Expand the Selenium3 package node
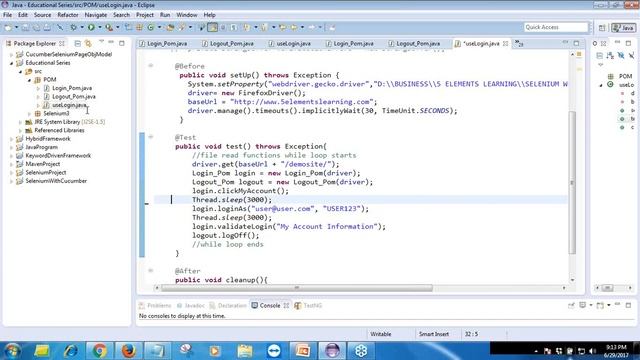 point(29,113)
